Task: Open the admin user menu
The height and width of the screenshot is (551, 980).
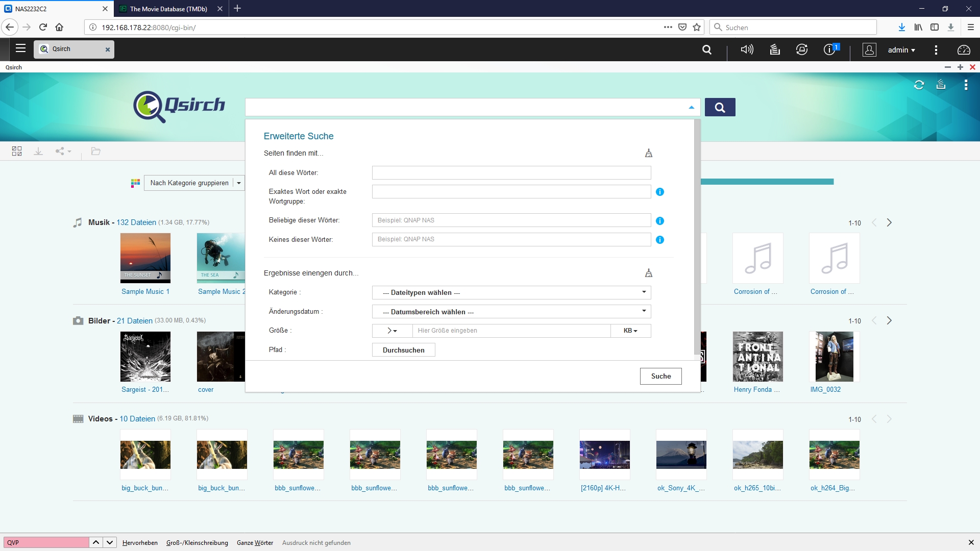Action: (x=901, y=49)
